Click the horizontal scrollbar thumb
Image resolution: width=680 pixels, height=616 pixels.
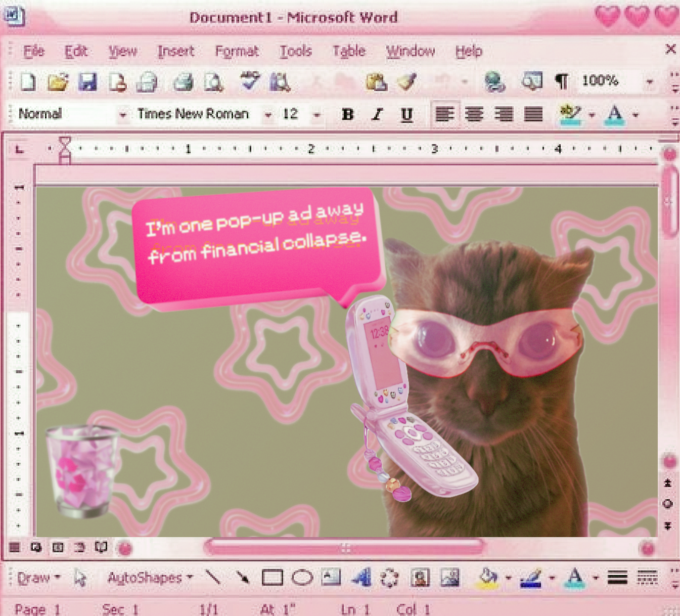tap(345, 548)
